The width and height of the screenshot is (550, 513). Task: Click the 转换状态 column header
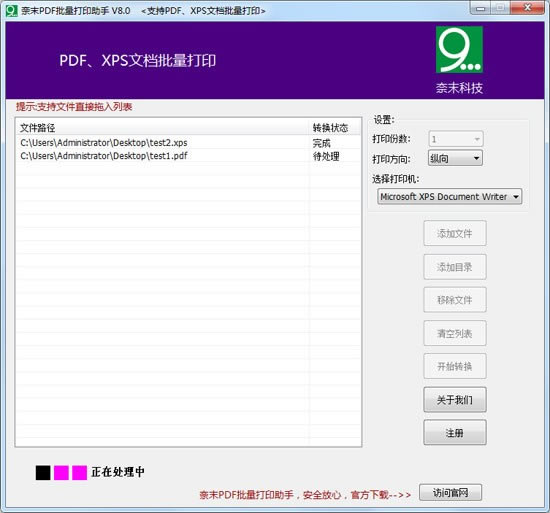click(334, 128)
